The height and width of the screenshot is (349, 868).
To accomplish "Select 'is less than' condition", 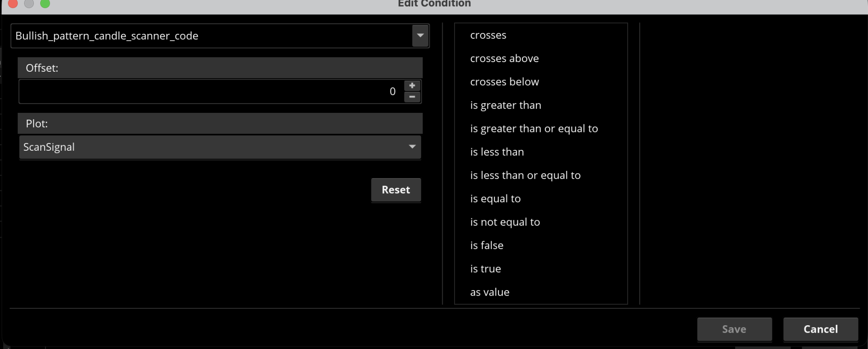I will click(497, 152).
